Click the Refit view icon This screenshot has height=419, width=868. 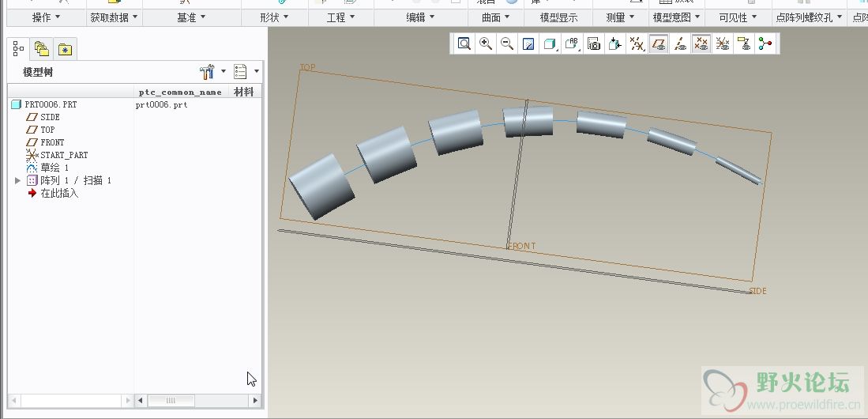[x=464, y=44]
